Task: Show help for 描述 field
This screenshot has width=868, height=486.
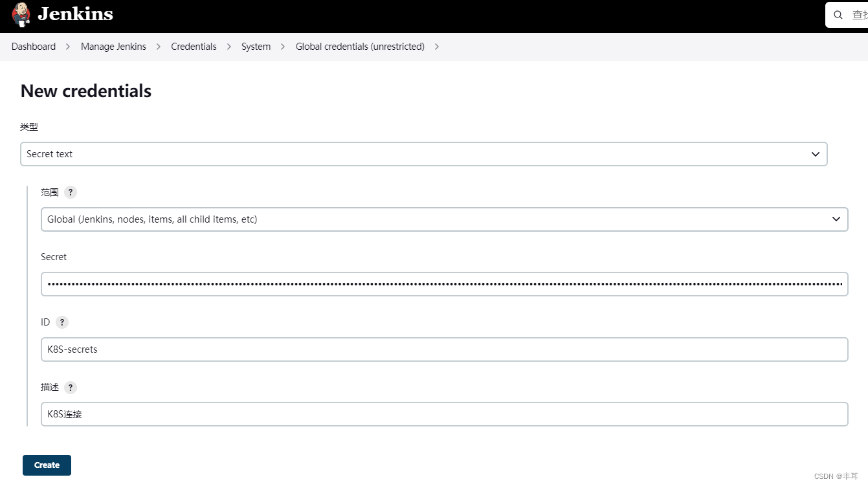Action: (71, 388)
